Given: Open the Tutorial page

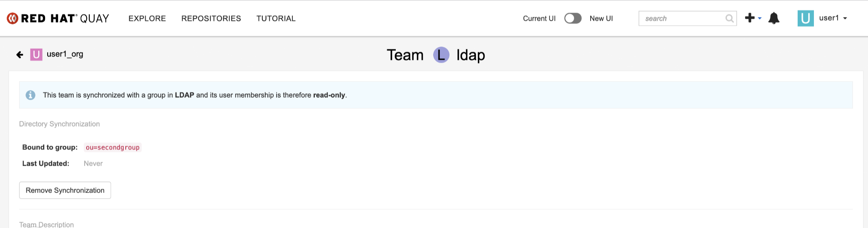Looking at the screenshot, I should pyautogui.click(x=276, y=18).
